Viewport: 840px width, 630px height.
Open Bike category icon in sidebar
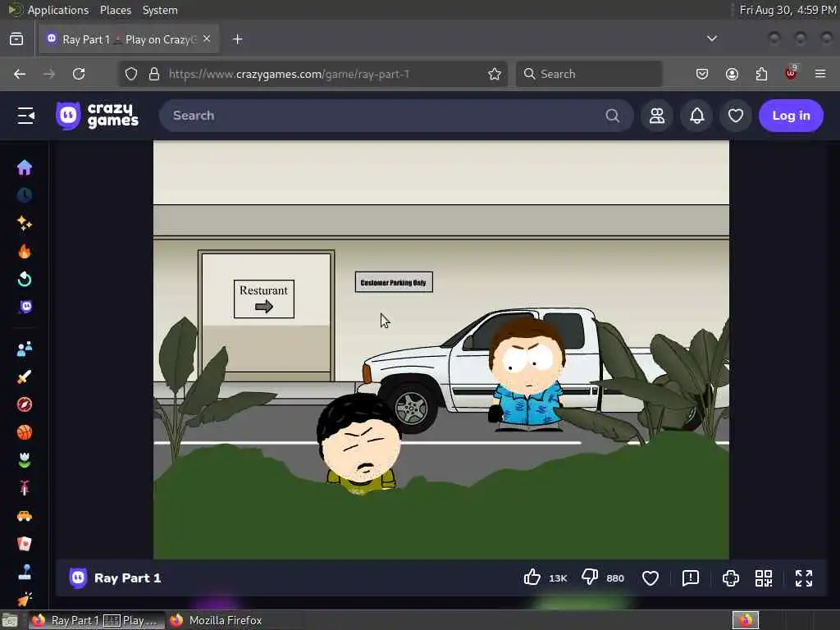[x=24, y=488]
